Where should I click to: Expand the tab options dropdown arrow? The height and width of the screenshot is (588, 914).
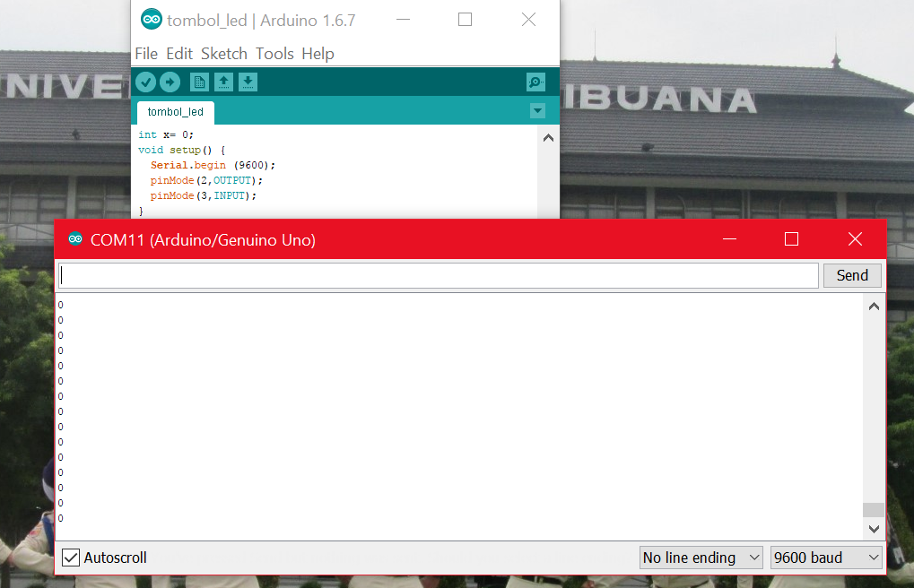[x=537, y=111]
